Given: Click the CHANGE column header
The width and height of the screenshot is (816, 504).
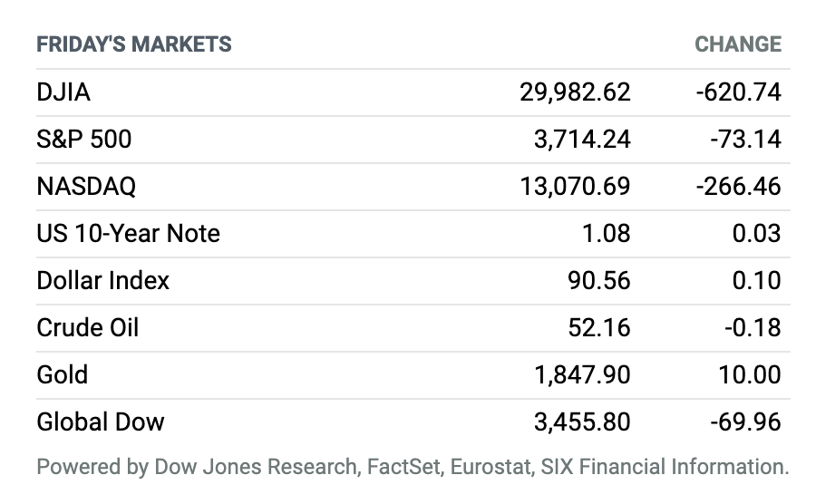Looking at the screenshot, I should (738, 44).
